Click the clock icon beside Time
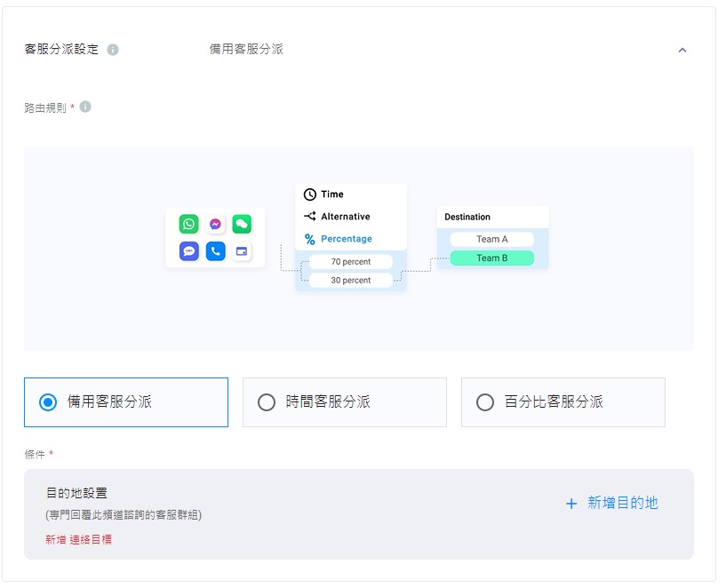The height and width of the screenshot is (588, 726). pos(310,195)
